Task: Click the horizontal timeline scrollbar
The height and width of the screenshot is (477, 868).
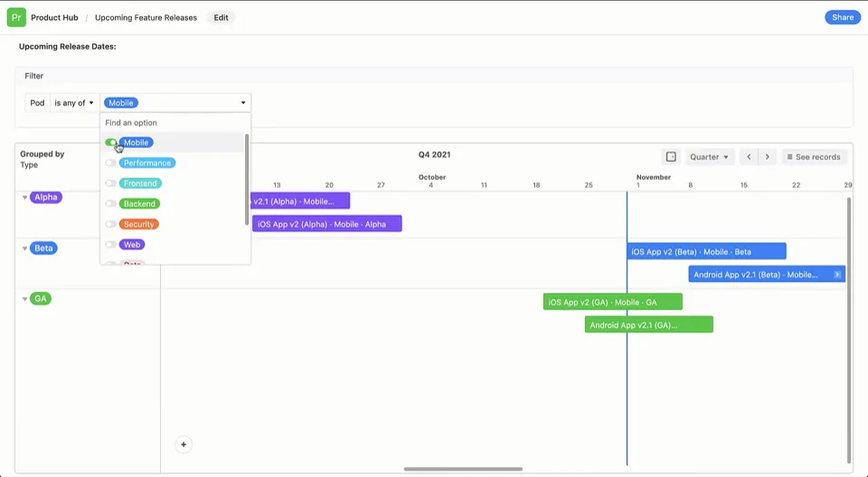Action: point(463,469)
